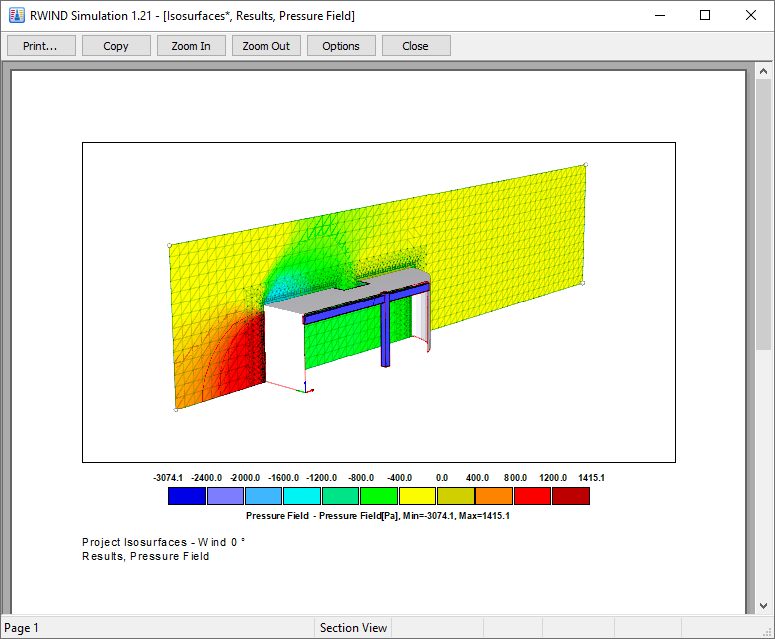Click the scrollbar up arrow
775x639 pixels.
763,72
